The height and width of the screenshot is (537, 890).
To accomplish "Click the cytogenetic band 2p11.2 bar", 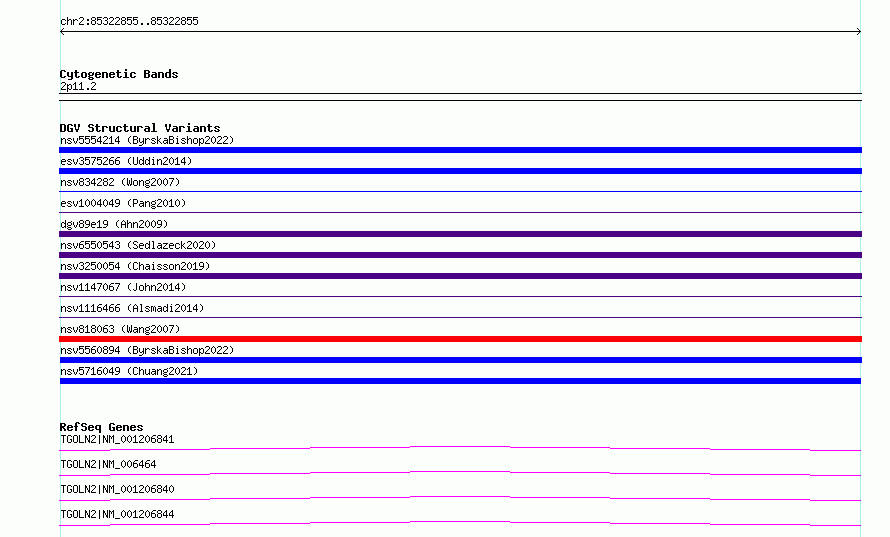I will 460,97.
